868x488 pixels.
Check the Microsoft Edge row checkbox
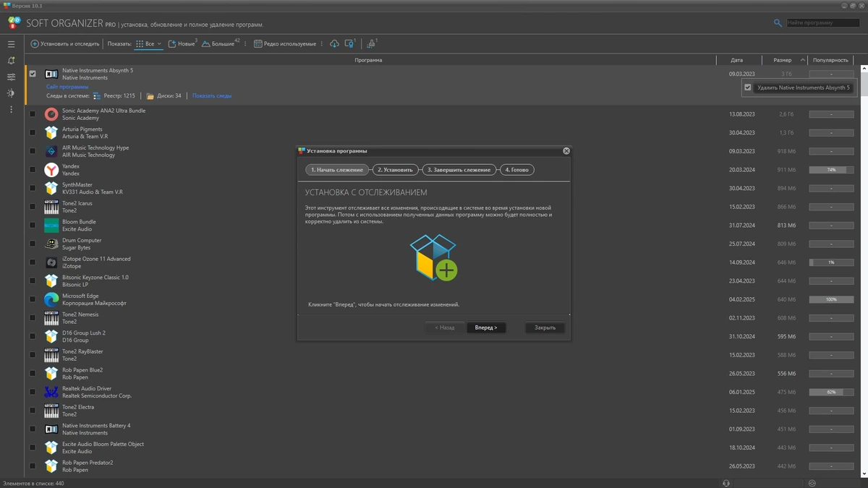(x=32, y=299)
